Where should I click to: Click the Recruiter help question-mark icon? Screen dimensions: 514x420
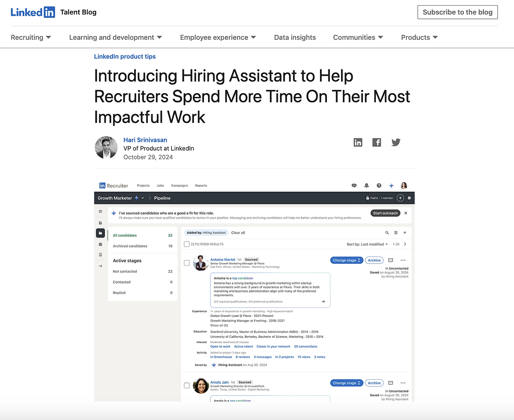coord(379,186)
